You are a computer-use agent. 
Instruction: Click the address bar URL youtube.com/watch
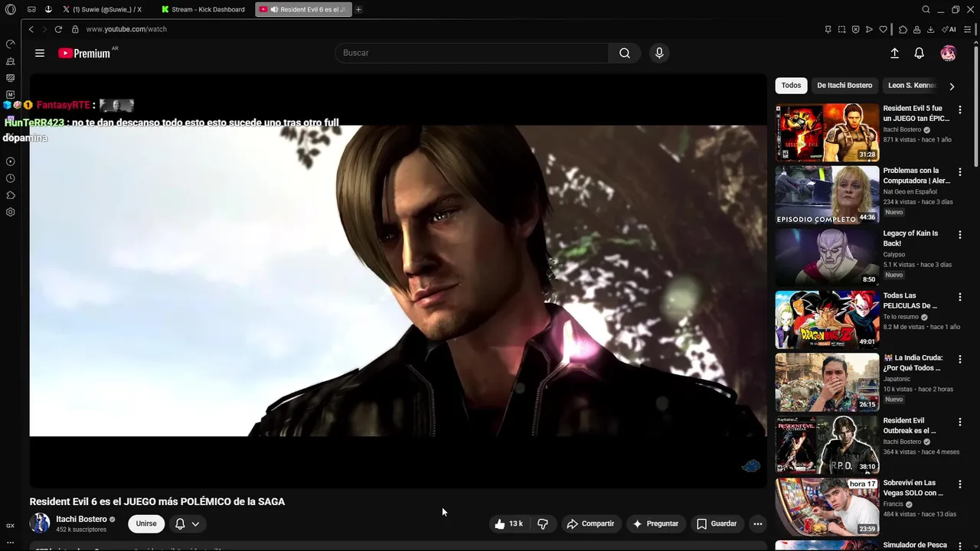126,29
